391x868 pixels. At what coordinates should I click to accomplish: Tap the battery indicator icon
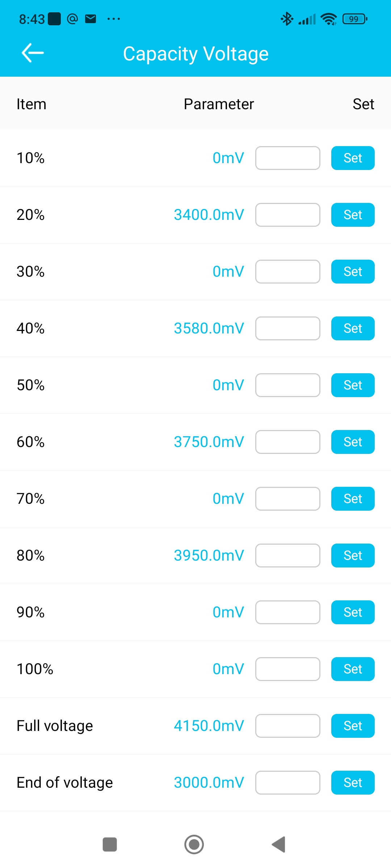coord(355,19)
